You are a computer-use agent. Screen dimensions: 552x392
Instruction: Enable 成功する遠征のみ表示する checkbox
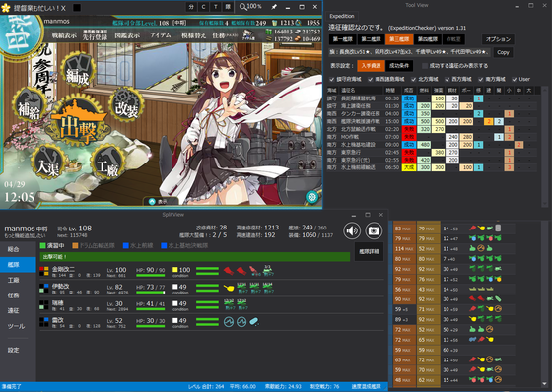(425, 66)
